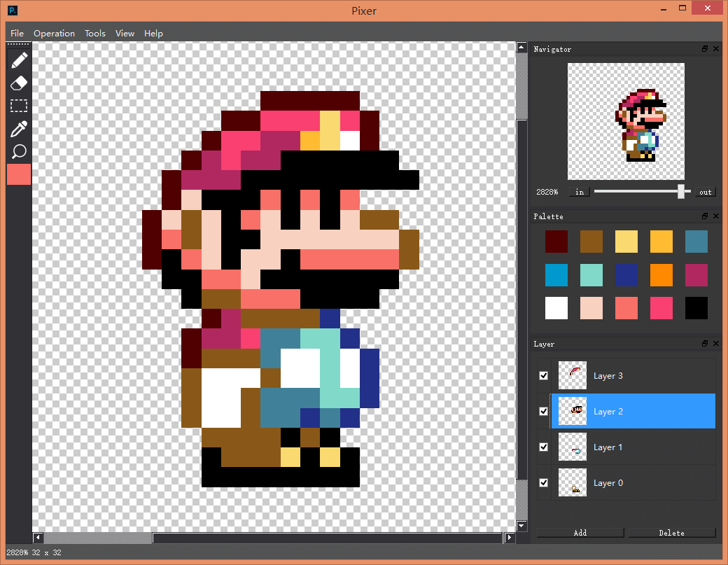Click the horizontal scrollbar left arrow
Viewport: 728px width, 565px height.
point(38,538)
